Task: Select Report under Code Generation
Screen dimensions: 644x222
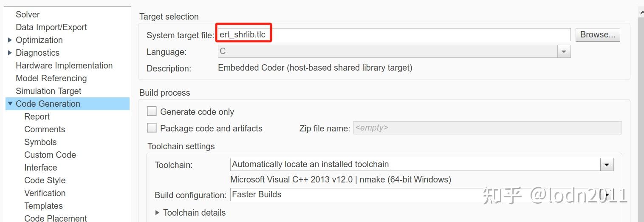Action: [x=37, y=117]
